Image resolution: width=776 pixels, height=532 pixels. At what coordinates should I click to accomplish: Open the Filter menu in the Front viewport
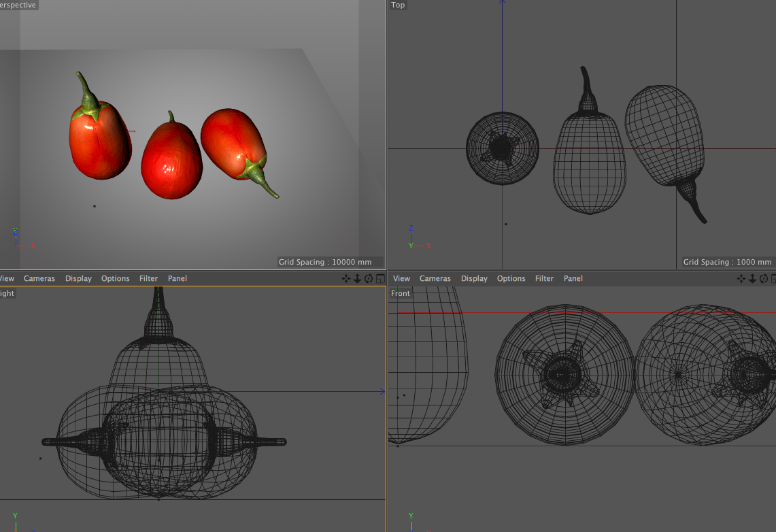pyautogui.click(x=544, y=278)
